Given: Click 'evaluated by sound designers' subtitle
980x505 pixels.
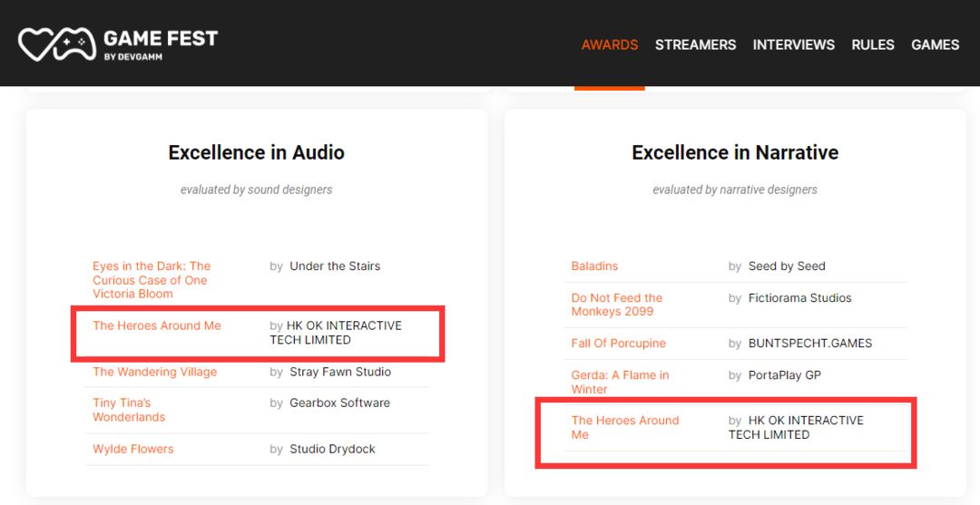Looking at the screenshot, I should [256, 189].
